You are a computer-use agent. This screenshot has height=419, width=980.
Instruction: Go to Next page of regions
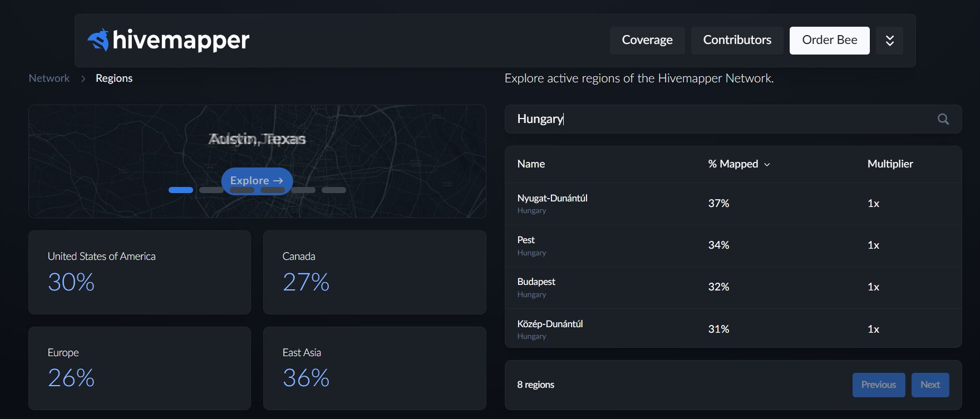(930, 385)
